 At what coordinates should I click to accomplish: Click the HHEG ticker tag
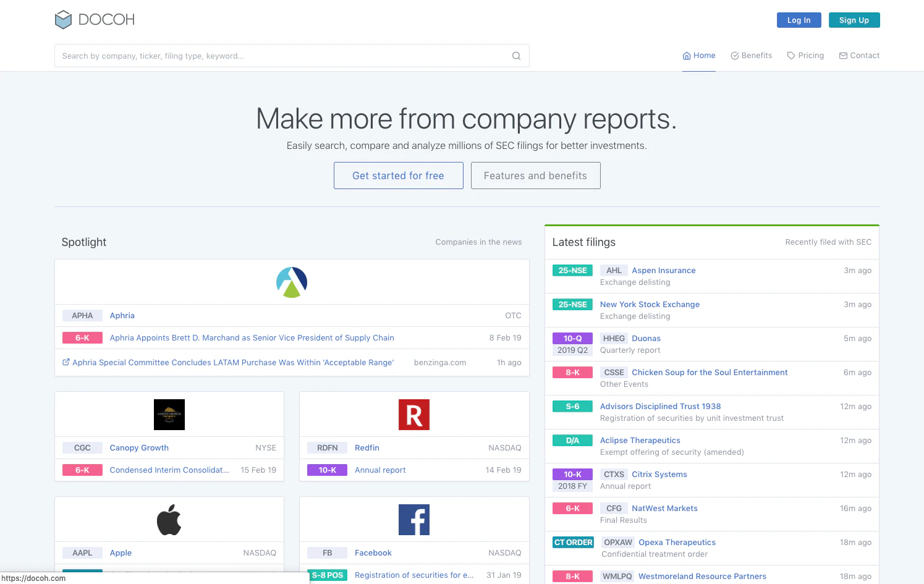tap(614, 339)
